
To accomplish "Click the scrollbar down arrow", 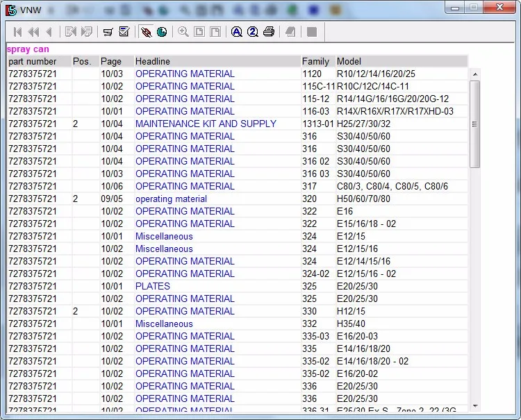I will 475,405.
